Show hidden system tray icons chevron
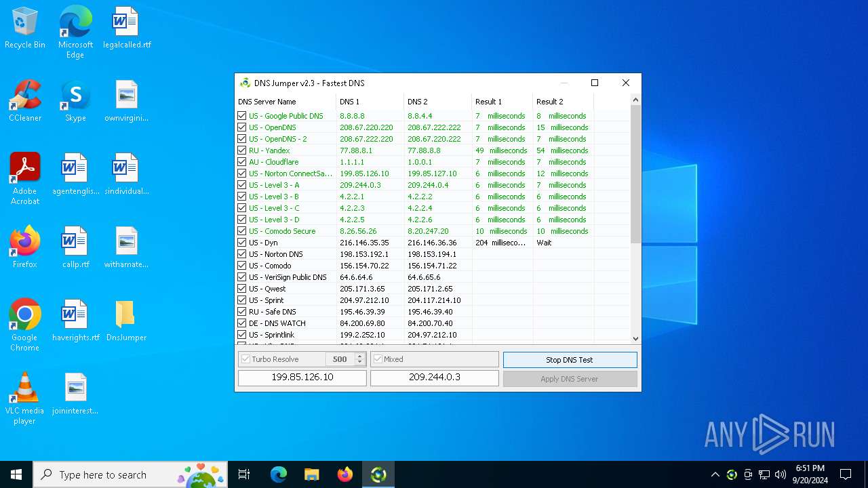 click(x=715, y=474)
